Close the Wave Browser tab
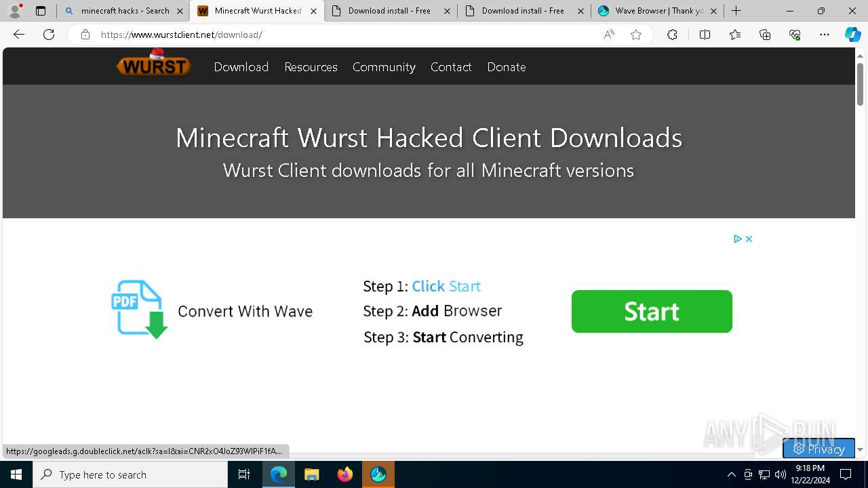This screenshot has height=488, width=868. [x=713, y=11]
